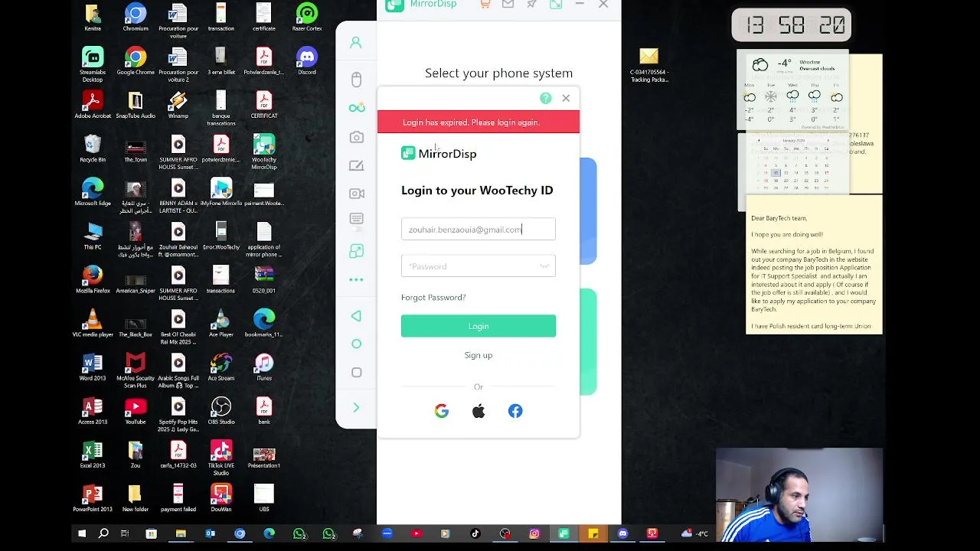Open the Razer Cortex desktop shortcut
Image resolution: width=980 pixels, height=551 pixels.
(x=307, y=18)
